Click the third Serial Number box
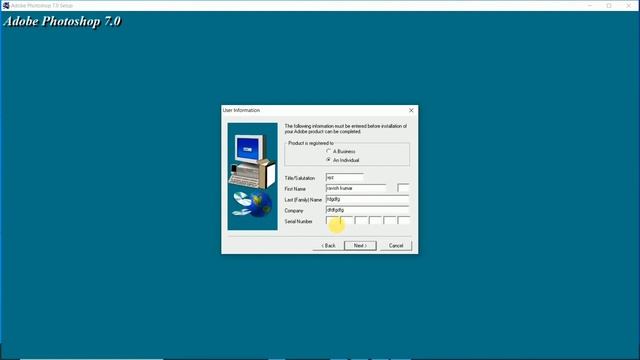This screenshot has height=360, width=640. click(x=361, y=220)
